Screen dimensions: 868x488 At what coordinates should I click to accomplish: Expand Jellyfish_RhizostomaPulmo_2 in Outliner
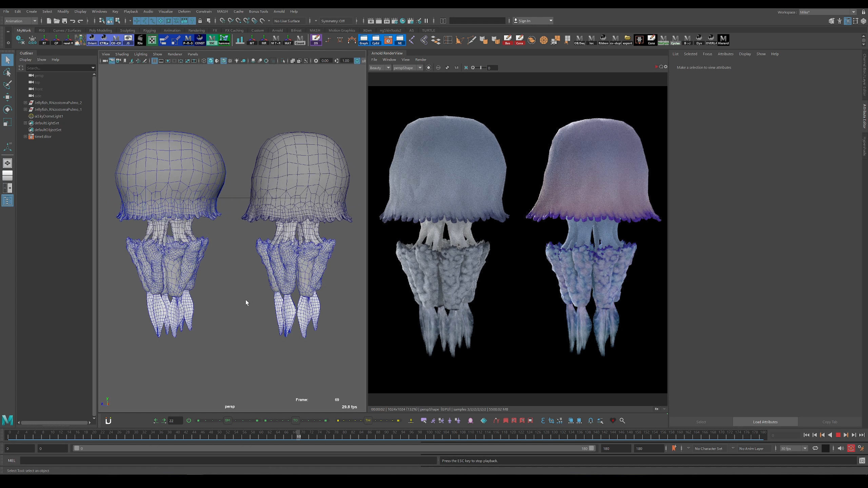tap(25, 102)
